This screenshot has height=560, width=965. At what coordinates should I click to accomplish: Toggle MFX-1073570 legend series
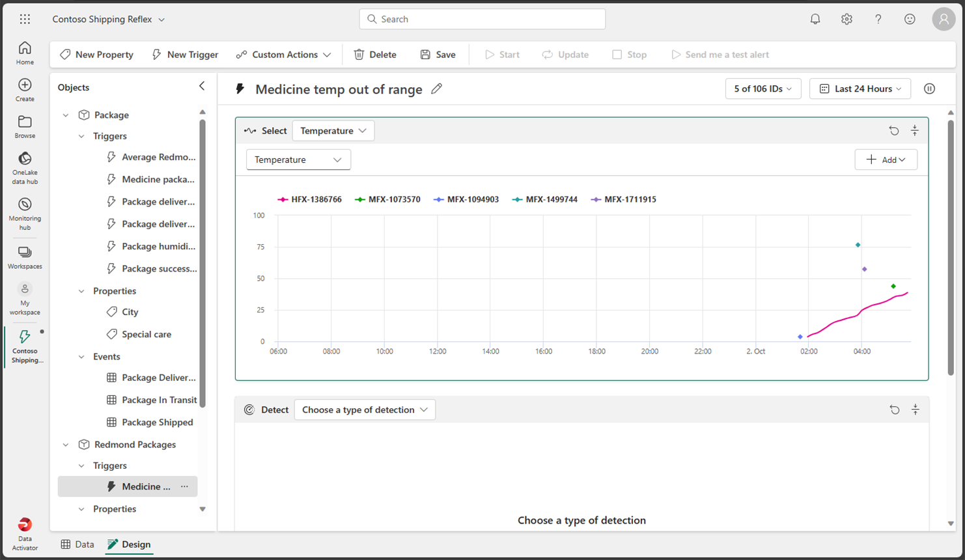(387, 199)
